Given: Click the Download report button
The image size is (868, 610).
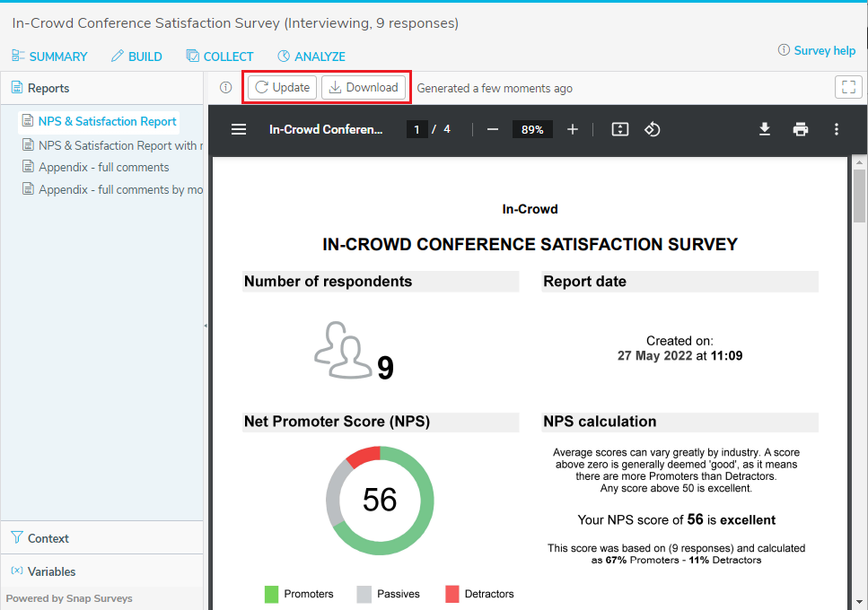Looking at the screenshot, I should pos(364,87).
